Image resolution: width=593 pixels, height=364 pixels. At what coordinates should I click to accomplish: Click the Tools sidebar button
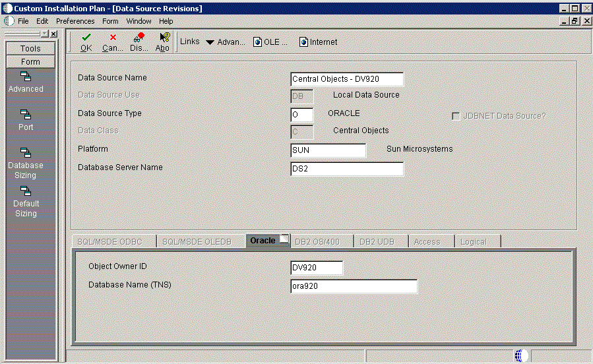pos(30,48)
